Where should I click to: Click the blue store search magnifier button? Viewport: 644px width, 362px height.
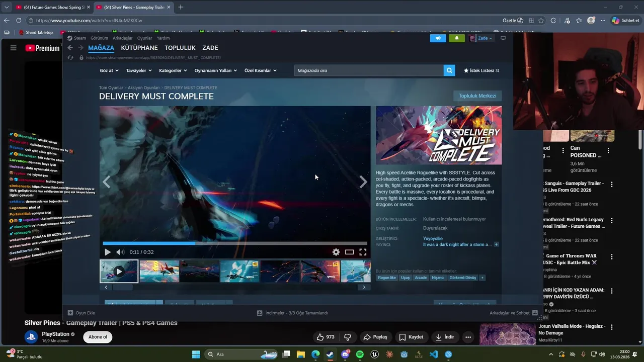click(449, 70)
